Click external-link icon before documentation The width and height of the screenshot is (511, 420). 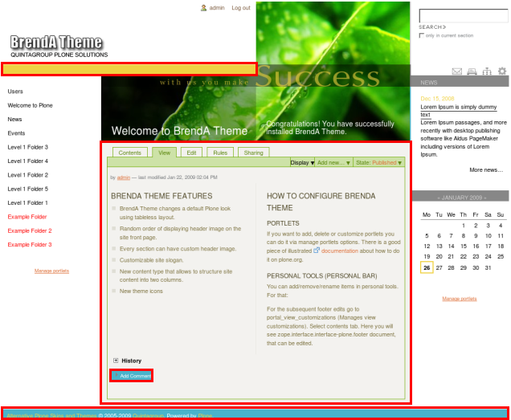(317, 251)
